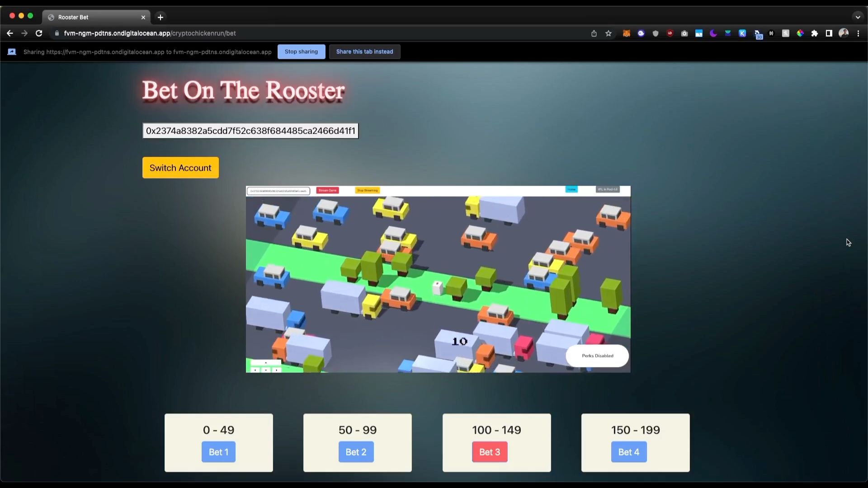
Task: Click the screen sharing indicator icon
Action: [12, 52]
